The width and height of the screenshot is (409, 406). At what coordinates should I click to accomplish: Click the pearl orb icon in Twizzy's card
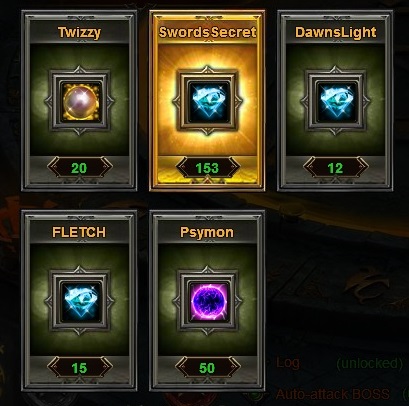[x=79, y=101]
